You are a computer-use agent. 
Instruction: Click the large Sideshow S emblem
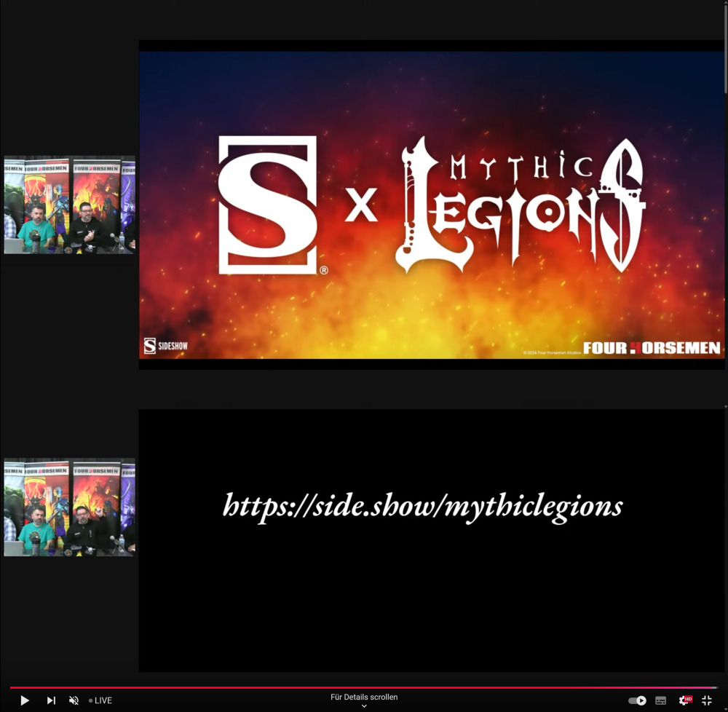(x=268, y=205)
